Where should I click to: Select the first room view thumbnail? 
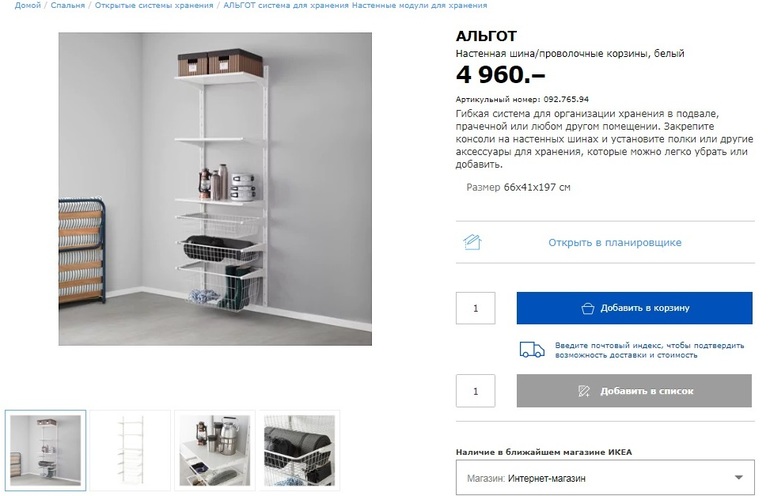(x=46, y=450)
